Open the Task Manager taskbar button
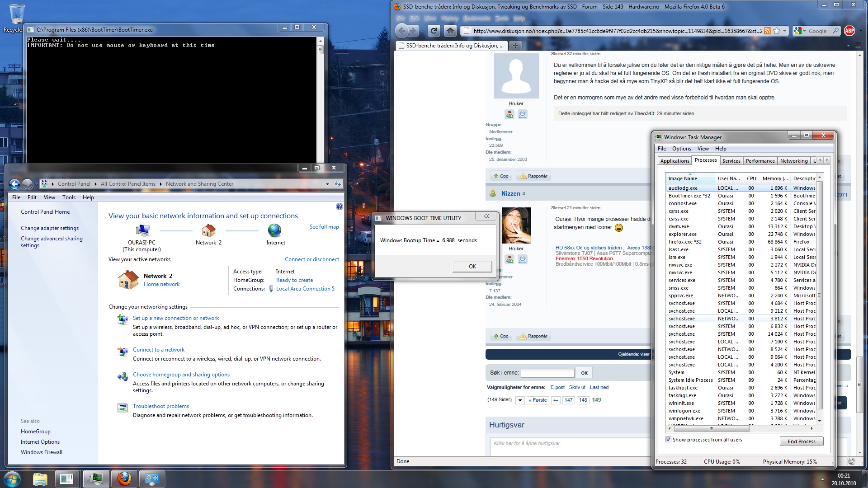This screenshot has width=868, height=488. [x=96, y=479]
